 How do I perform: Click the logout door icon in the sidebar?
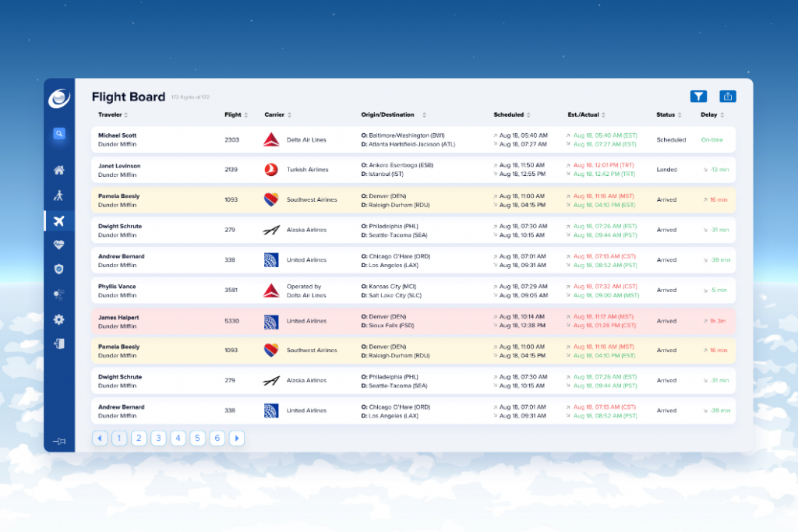pyautogui.click(x=59, y=344)
